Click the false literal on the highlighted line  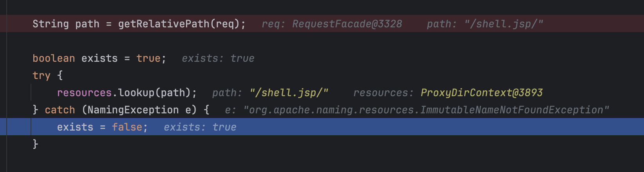[x=127, y=127]
